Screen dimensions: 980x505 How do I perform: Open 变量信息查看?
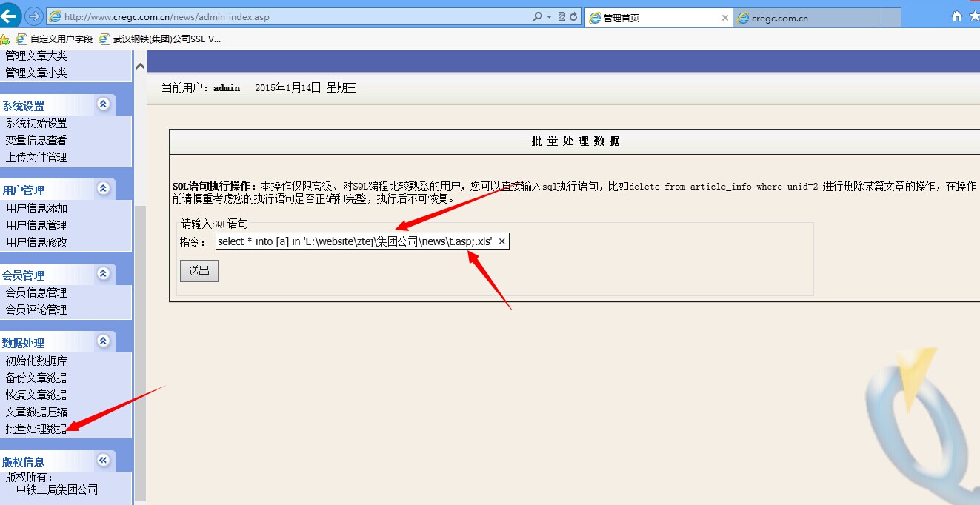pos(36,140)
